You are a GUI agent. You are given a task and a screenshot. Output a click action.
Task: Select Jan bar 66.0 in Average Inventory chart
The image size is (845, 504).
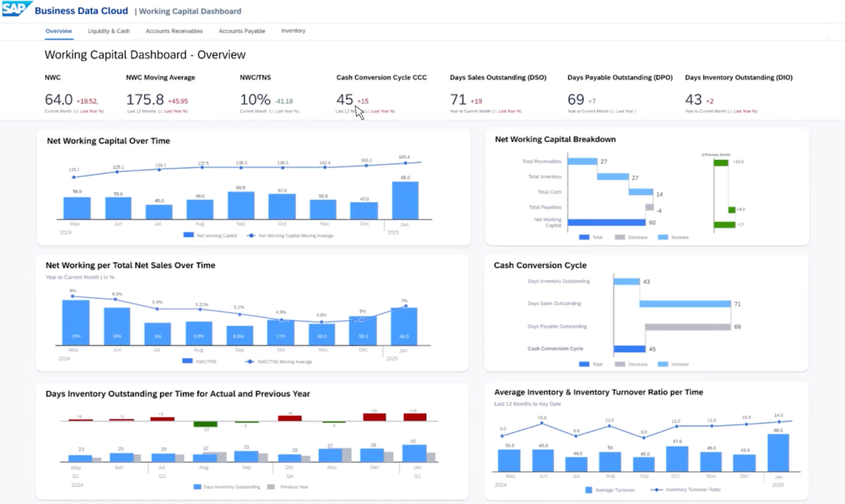coord(778,453)
